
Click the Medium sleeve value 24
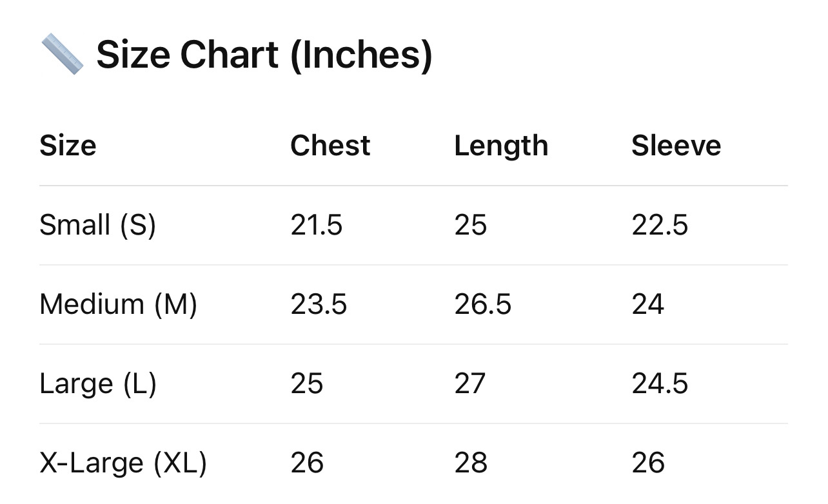point(647,304)
